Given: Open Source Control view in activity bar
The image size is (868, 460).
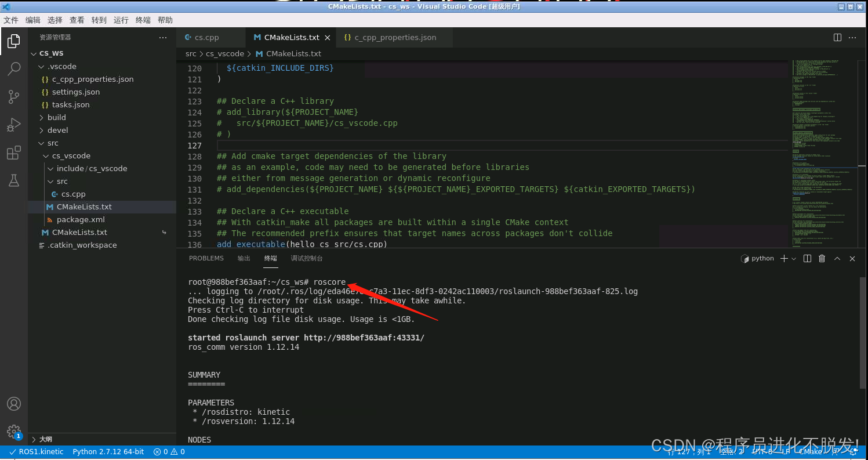Looking at the screenshot, I should point(13,97).
